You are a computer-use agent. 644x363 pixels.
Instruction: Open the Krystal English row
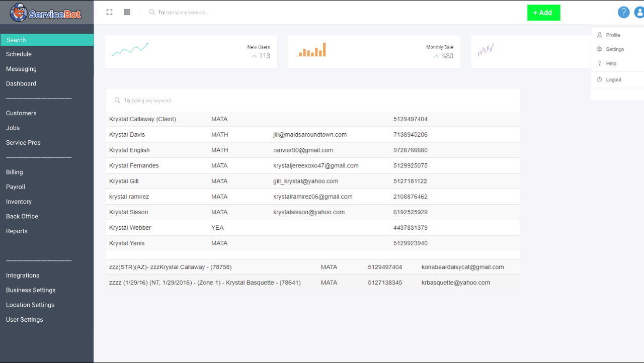pyautogui.click(x=313, y=150)
